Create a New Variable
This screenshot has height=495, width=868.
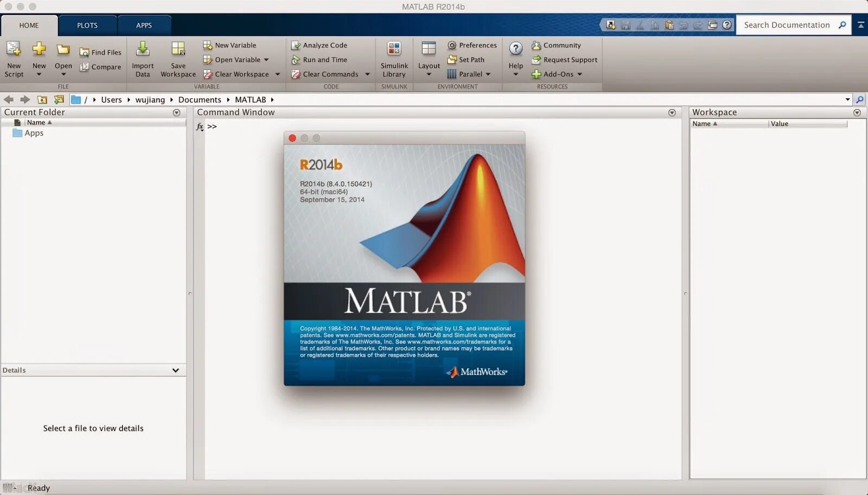coord(229,45)
